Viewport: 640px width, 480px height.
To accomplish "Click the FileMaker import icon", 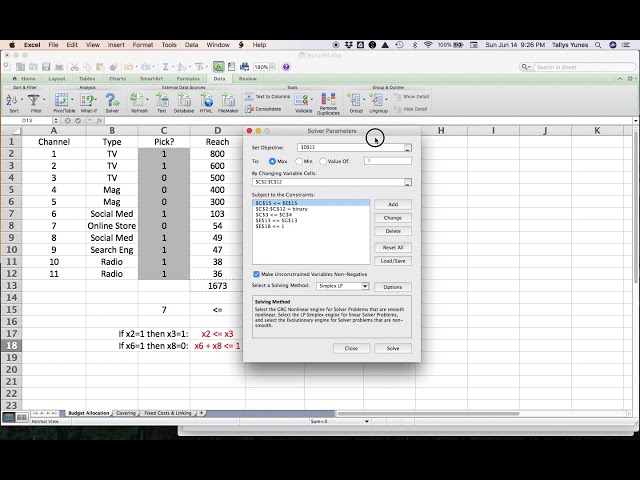I will point(228,100).
